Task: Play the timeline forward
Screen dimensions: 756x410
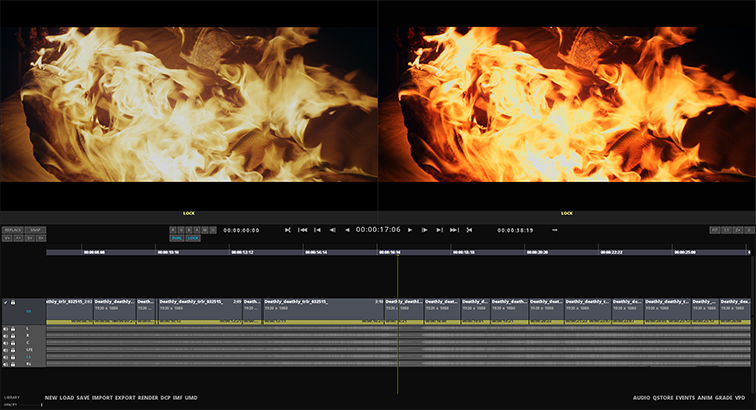Action: click(410, 230)
